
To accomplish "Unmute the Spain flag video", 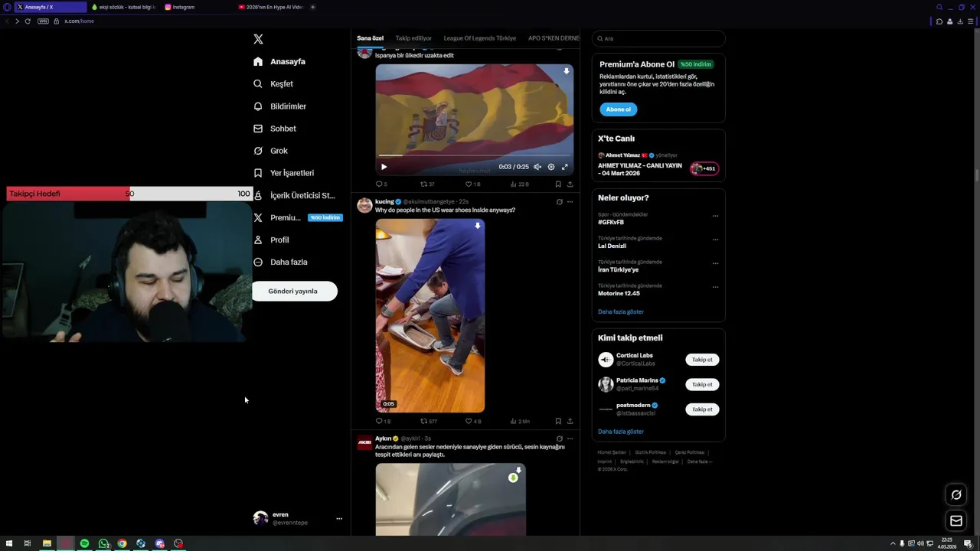I will (537, 167).
